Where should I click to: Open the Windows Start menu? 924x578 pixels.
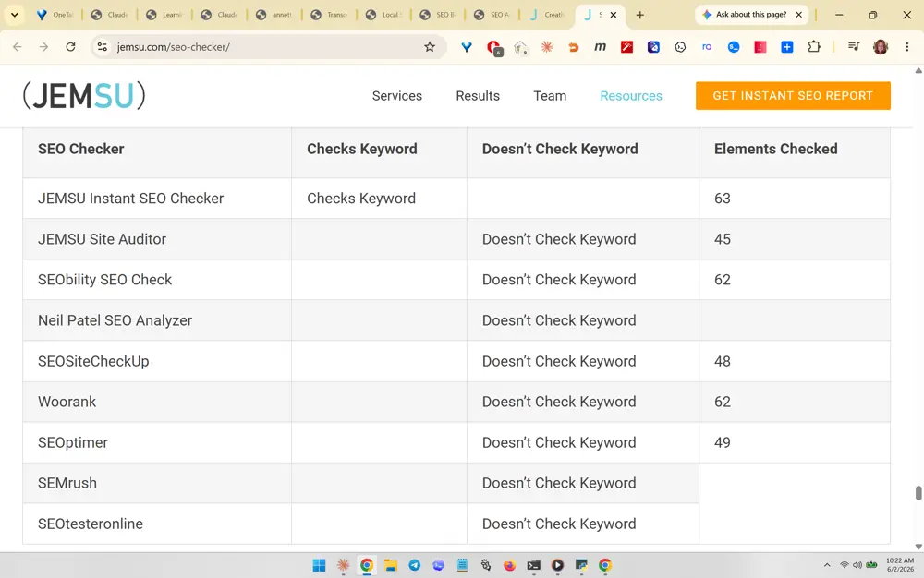[x=319, y=566]
